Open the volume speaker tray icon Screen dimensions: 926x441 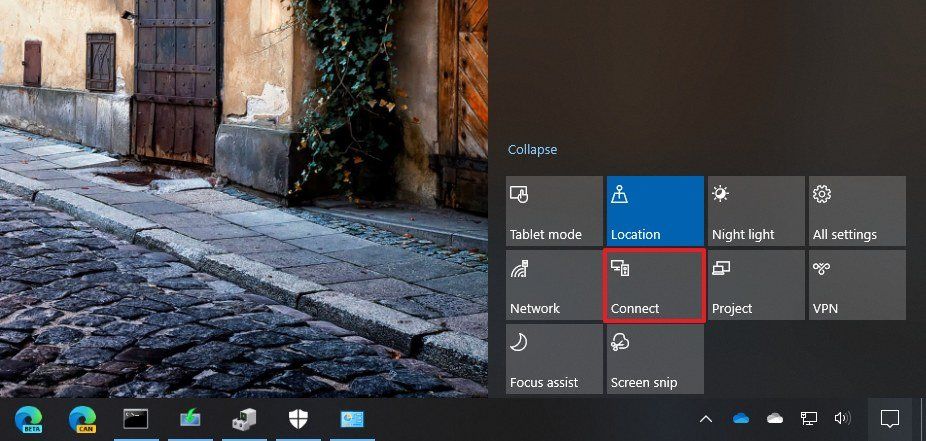[842, 419]
